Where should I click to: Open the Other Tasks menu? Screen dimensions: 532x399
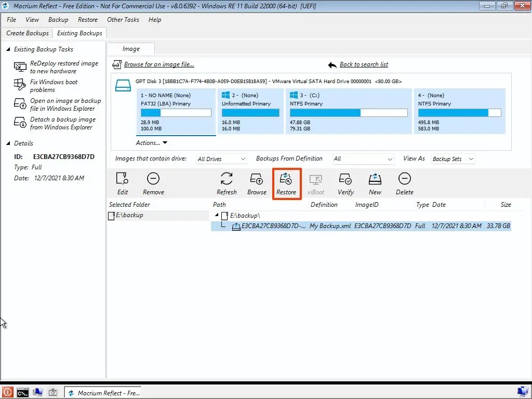(123, 20)
